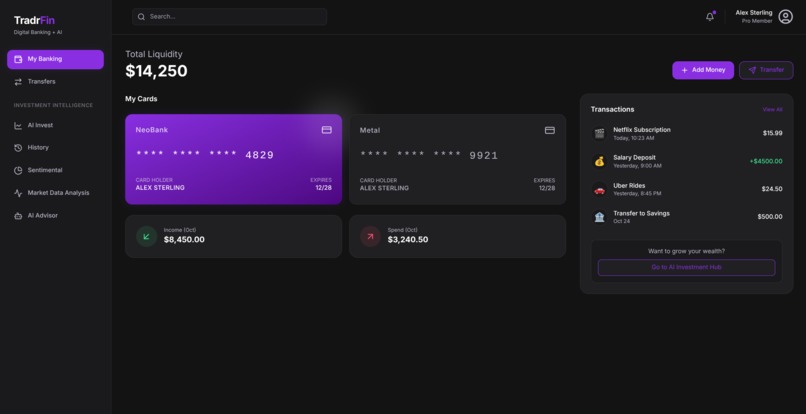Click the $500.00 amount
The height and width of the screenshot is (414, 806).
click(x=770, y=217)
